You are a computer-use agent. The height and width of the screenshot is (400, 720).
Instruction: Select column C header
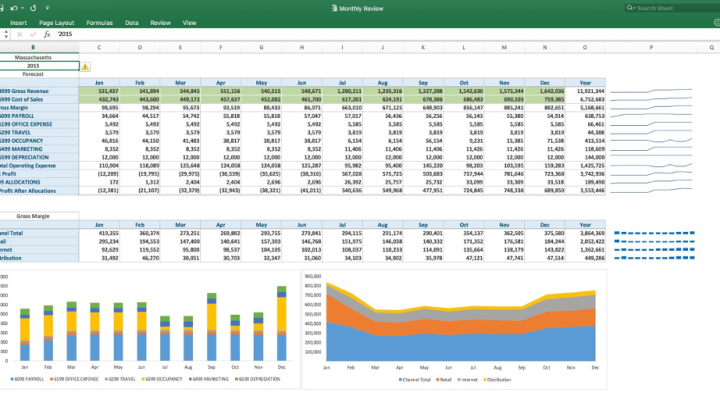pos(99,47)
